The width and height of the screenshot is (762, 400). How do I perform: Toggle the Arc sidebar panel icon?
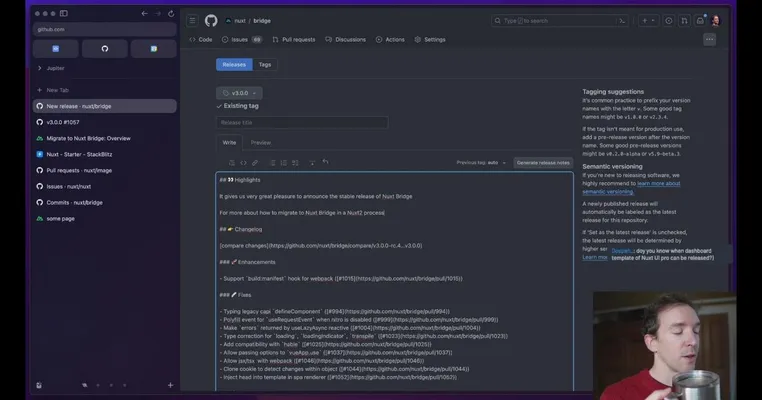tap(64, 14)
